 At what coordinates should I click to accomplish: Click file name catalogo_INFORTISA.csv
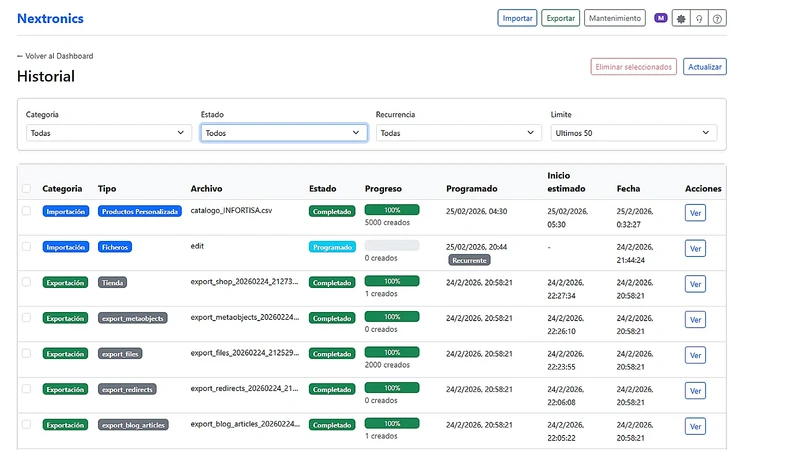tap(231, 210)
